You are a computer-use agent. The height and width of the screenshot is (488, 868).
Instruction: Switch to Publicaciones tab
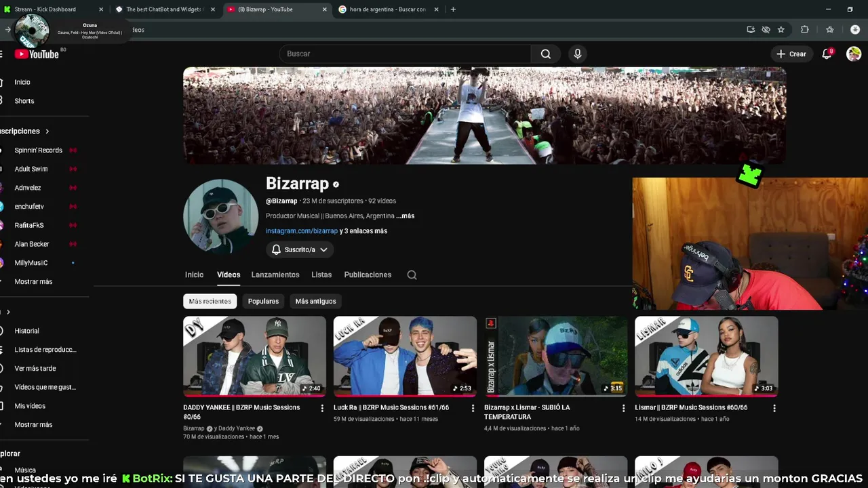(x=368, y=274)
